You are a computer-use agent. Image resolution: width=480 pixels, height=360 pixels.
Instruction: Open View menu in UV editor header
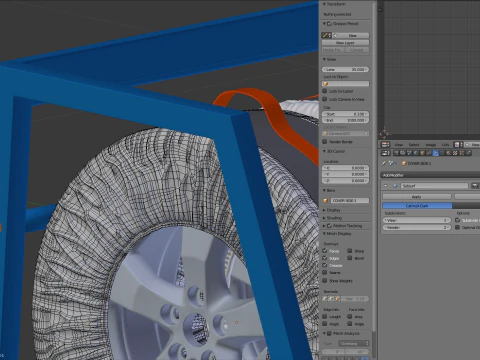point(399,145)
